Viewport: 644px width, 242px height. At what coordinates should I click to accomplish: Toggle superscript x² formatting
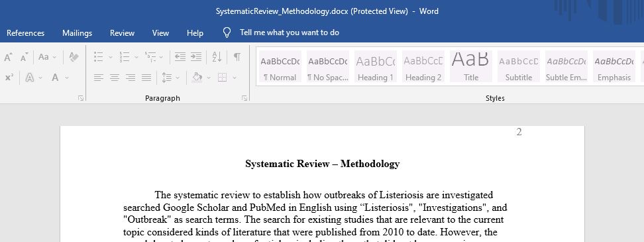pyautogui.click(x=9, y=78)
